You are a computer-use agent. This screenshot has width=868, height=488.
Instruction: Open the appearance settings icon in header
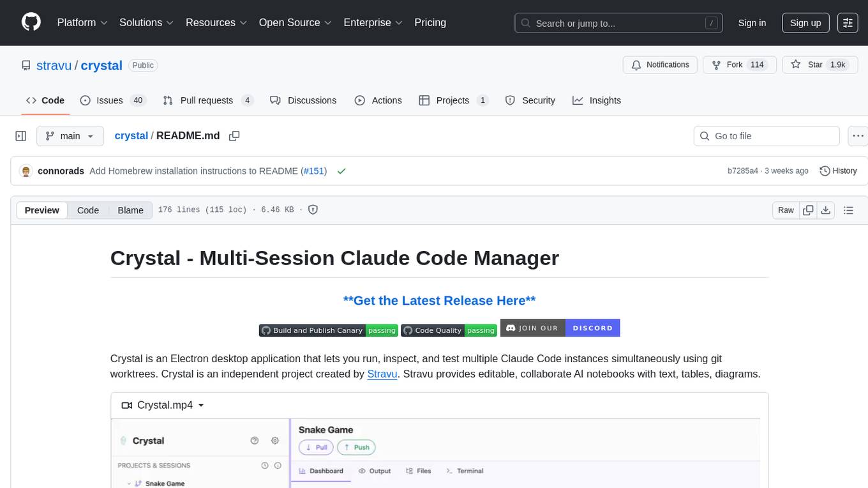848,23
